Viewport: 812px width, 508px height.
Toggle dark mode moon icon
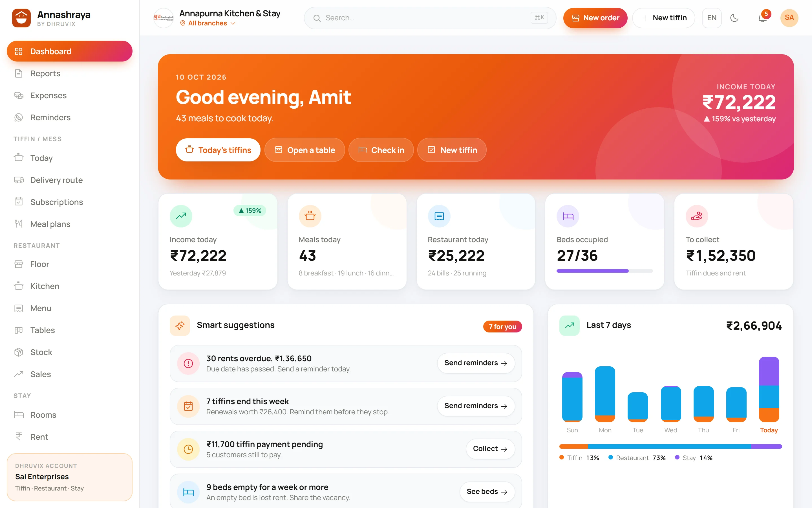pos(734,18)
